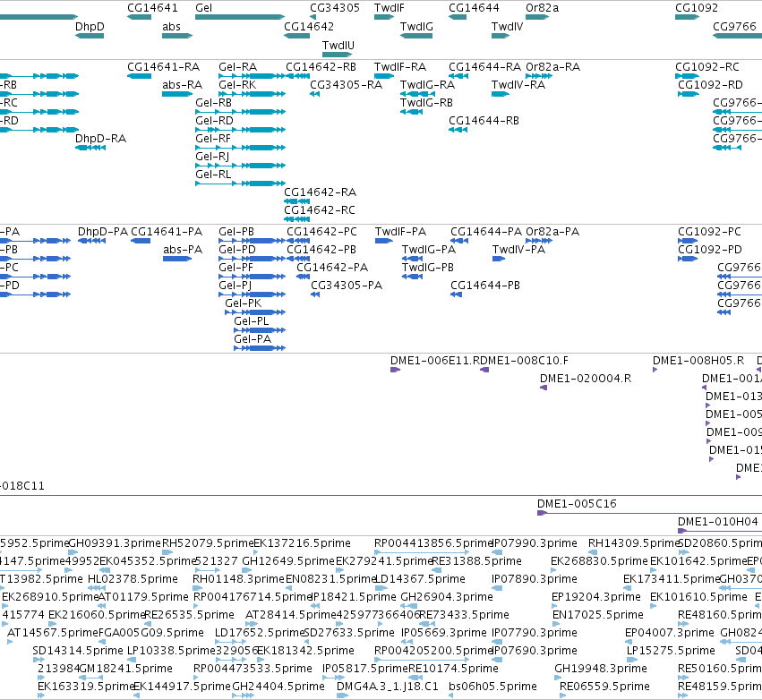This screenshot has width=762, height=700.
Task: Click the TwdlV gene label
Action: click(x=508, y=26)
